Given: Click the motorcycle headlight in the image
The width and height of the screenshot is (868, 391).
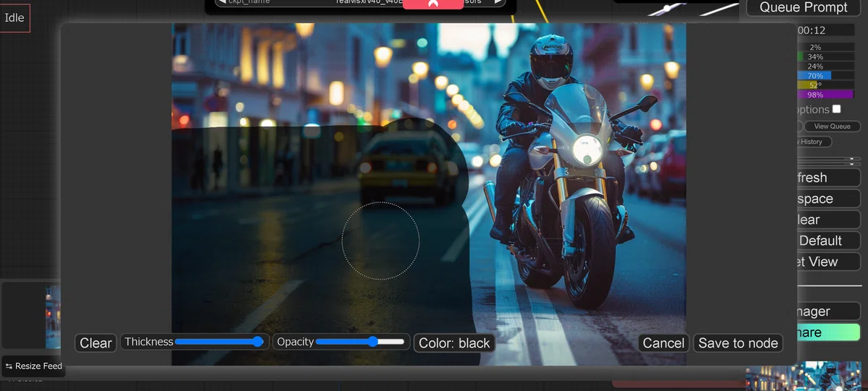Looking at the screenshot, I should pos(587,150).
